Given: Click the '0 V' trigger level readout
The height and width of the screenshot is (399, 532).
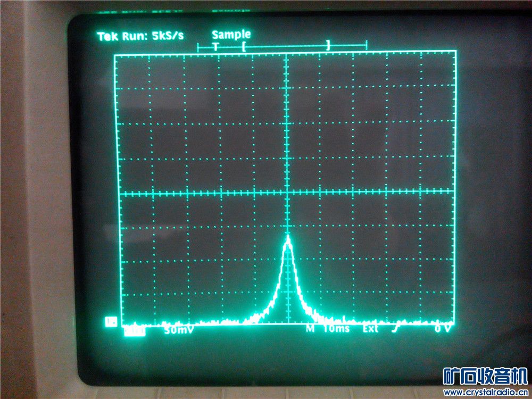Looking at the screenshot, I should (443, 328).
